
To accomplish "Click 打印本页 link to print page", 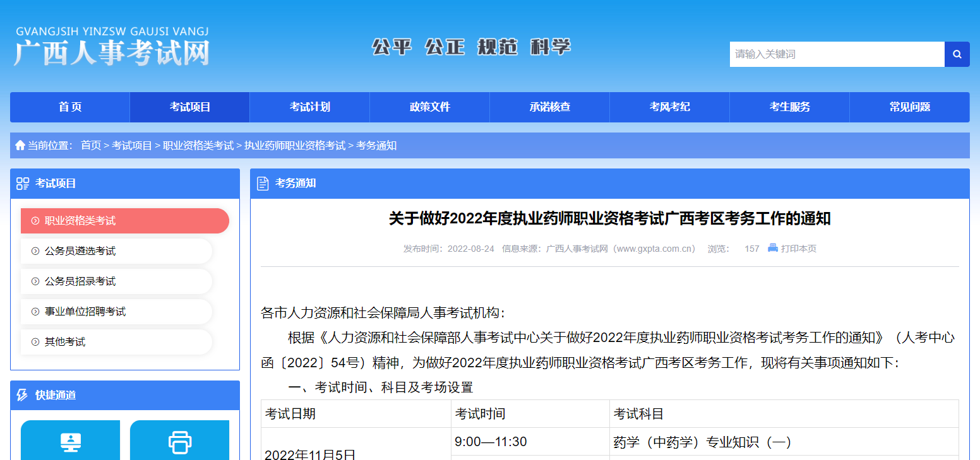I will 798,249.
